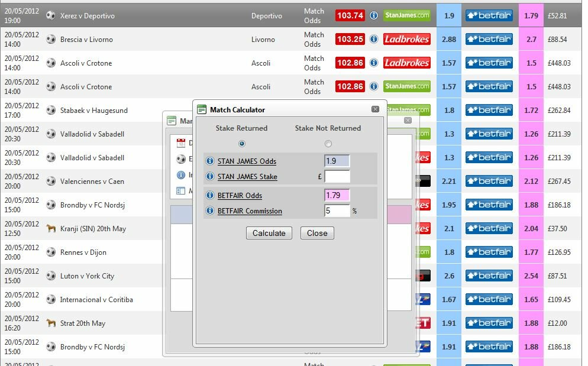This screenshot has height=366, width=588.
Task: Click blue odds 1.67 in Internacional row
Action: [x=449, y=299]
